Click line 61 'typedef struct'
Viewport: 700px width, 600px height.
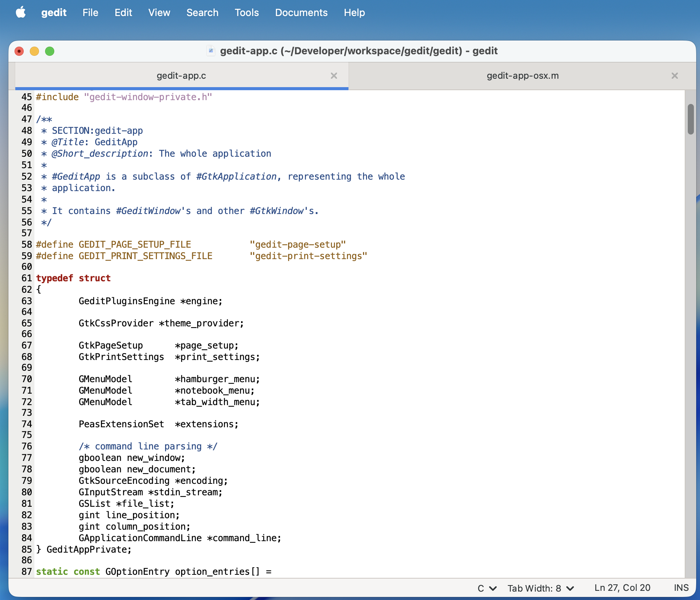point(73,278)
